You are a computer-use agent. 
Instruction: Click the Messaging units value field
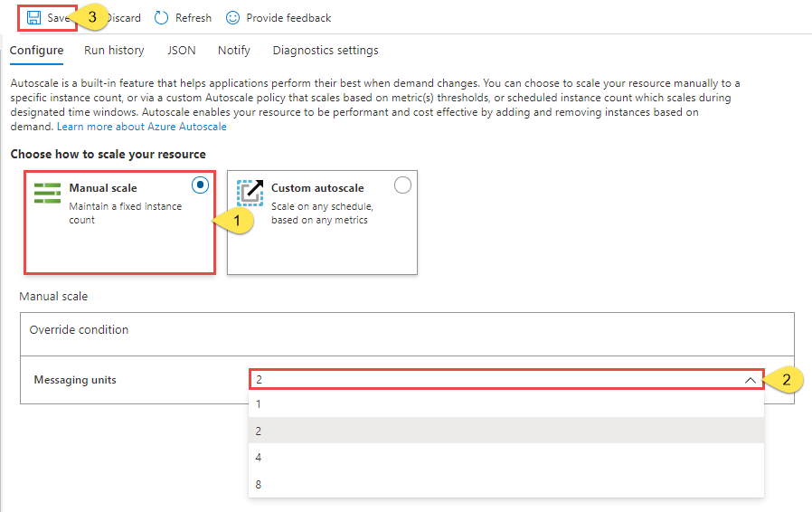(x=506, y=379)
